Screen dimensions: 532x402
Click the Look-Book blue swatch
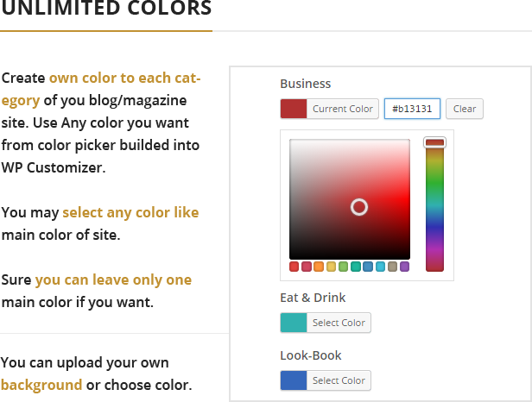[x=294, y=380]
